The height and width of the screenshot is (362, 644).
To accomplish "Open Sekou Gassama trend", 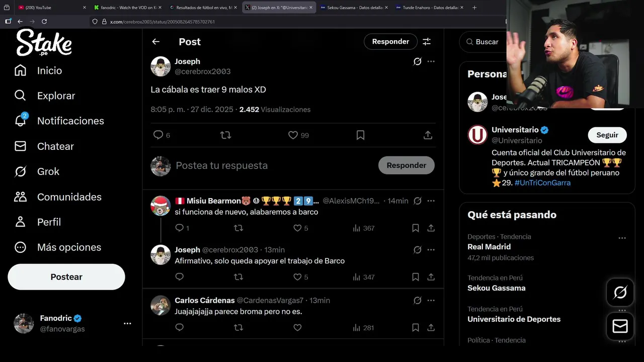I will point(496,288).
